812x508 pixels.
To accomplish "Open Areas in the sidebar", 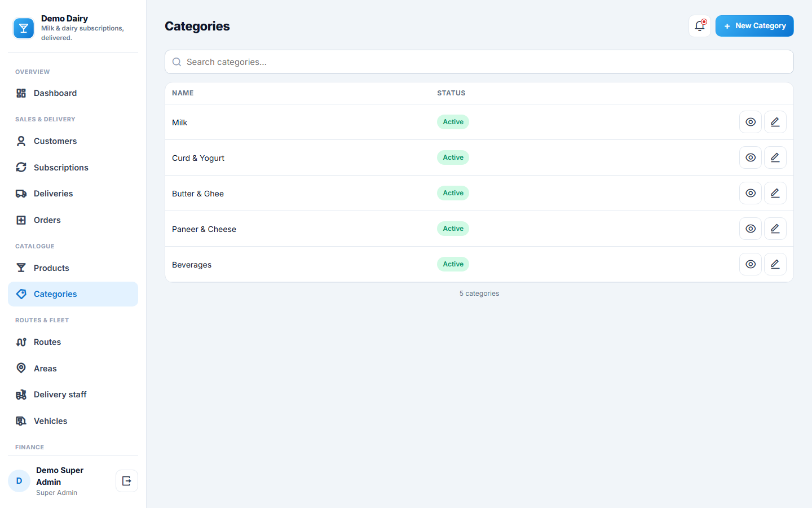I will point(73,369).
